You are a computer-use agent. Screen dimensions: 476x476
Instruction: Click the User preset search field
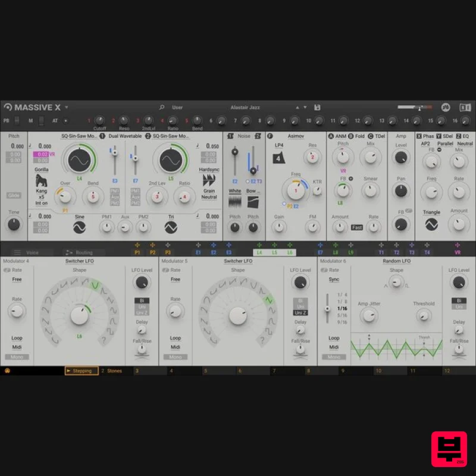[177, 108]
